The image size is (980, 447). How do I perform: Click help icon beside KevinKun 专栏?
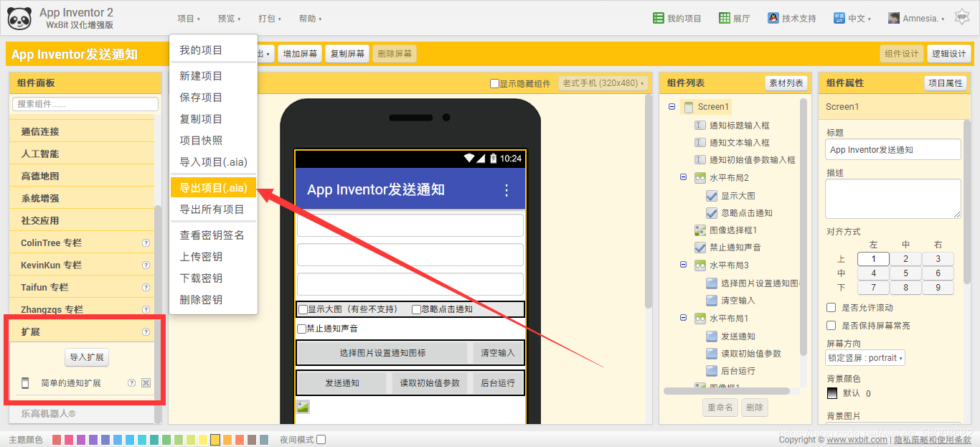146,265
